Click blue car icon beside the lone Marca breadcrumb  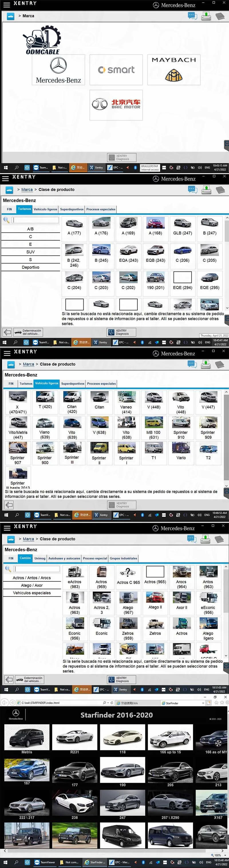click(x=11, y=16)
